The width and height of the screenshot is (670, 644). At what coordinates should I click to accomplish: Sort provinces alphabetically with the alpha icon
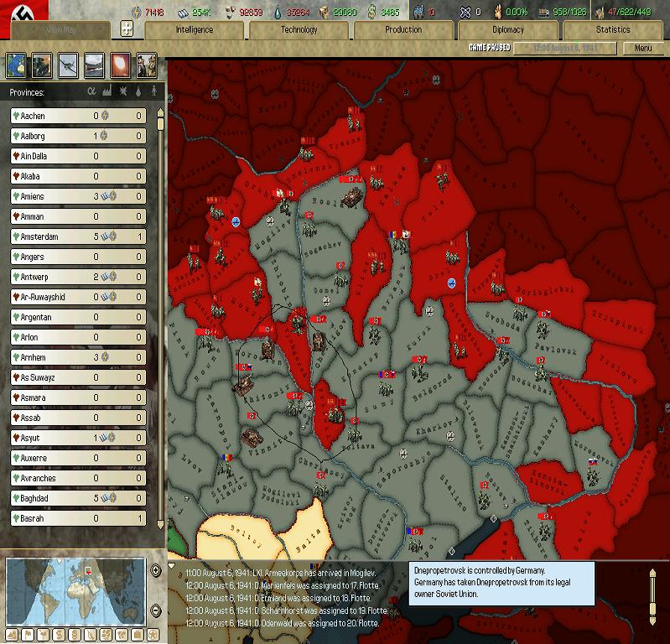click(91, 91)
